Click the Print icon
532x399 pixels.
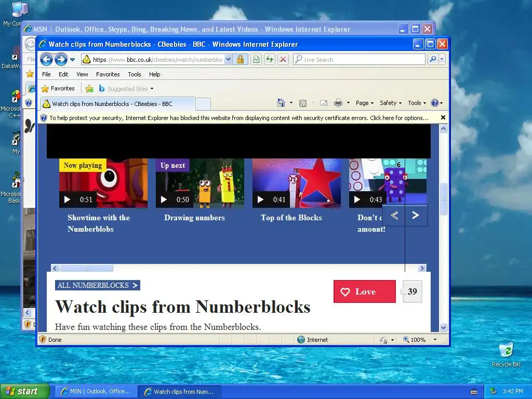point(338,103)
